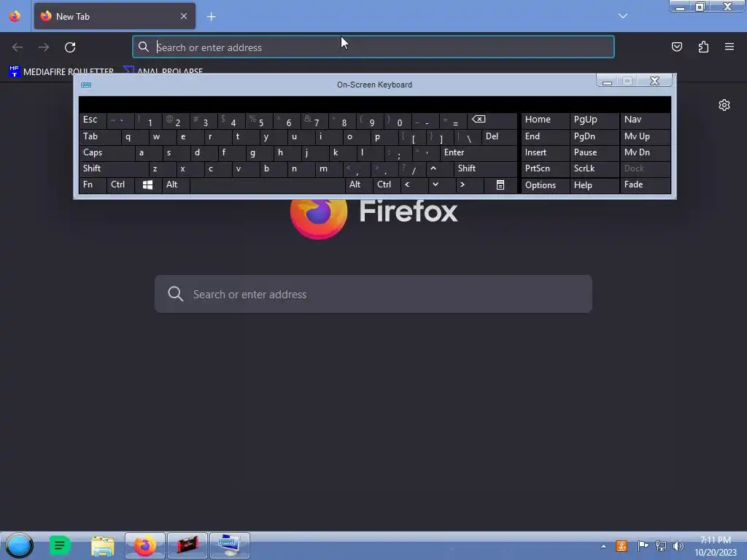This screenshot has height=560, width=747.
Task: Open the Start orb in the taskbar
Action: [20, 545]
